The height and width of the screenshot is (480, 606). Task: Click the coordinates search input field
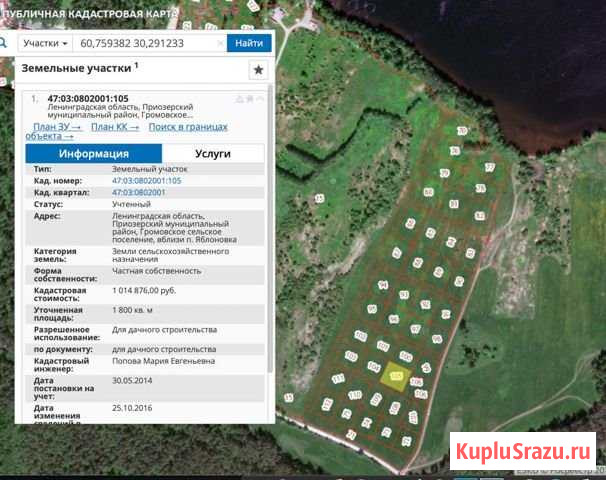pos(149,43)
